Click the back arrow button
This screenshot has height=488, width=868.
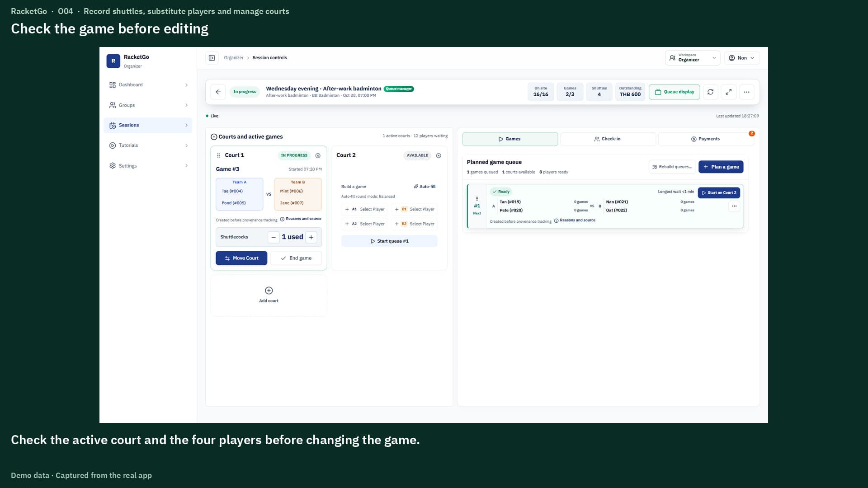[218, 92]
